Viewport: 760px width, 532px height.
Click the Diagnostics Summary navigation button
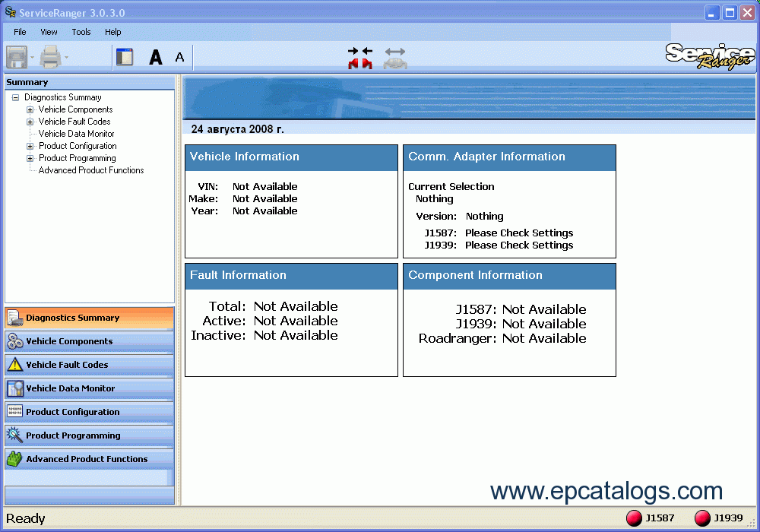[x=89, y=318]
